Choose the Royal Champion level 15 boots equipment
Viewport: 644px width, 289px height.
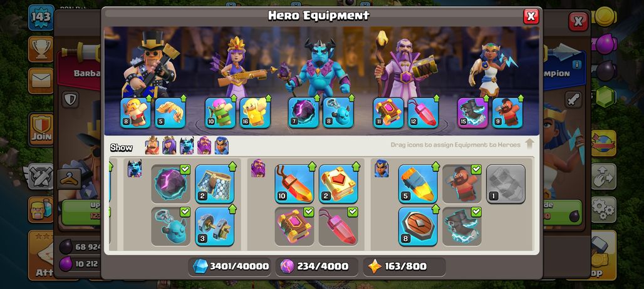click(473, 113)
